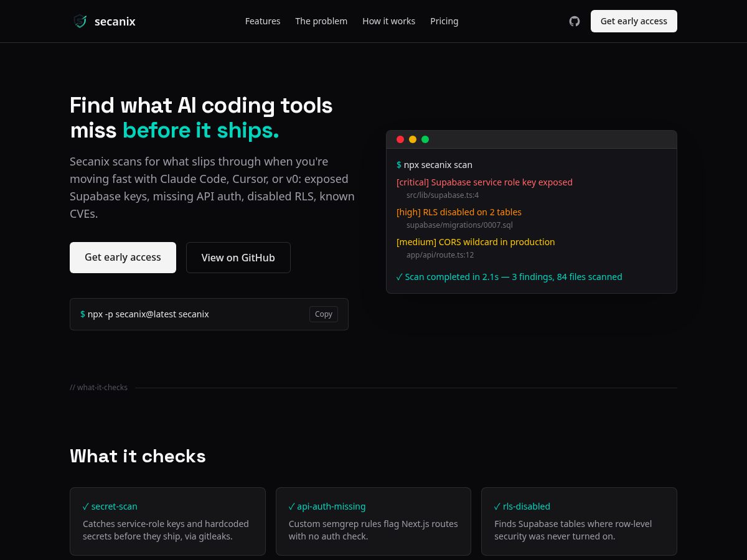This screenshot has height=560, width=747.
Task: Select the secret-scan card
Action: (x=167, y=521)
